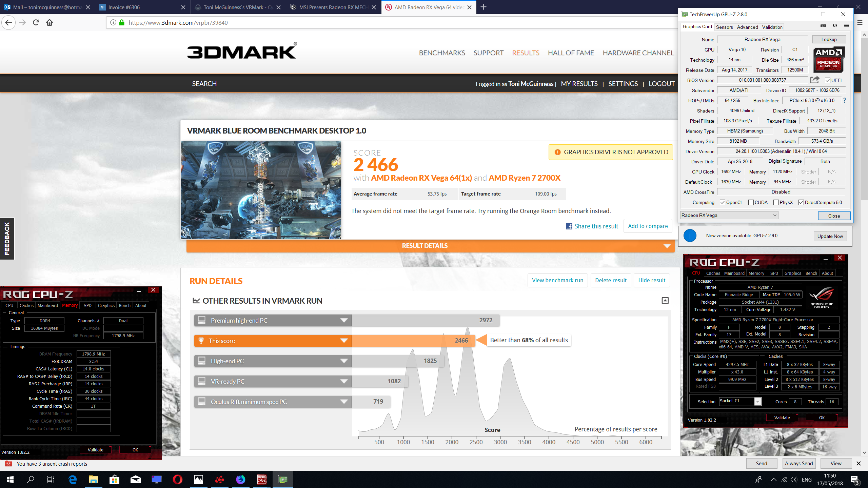
Task: Open Microsoft Store from taskbar
Action: (114, 480)
